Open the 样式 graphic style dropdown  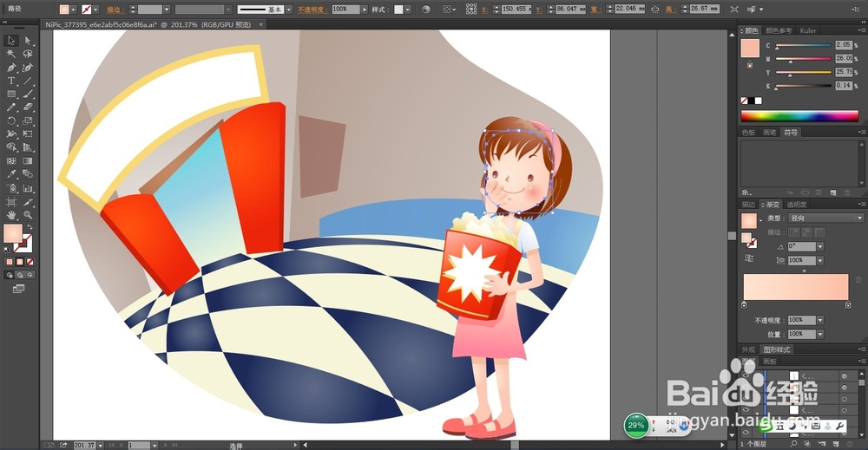(408, 10)
